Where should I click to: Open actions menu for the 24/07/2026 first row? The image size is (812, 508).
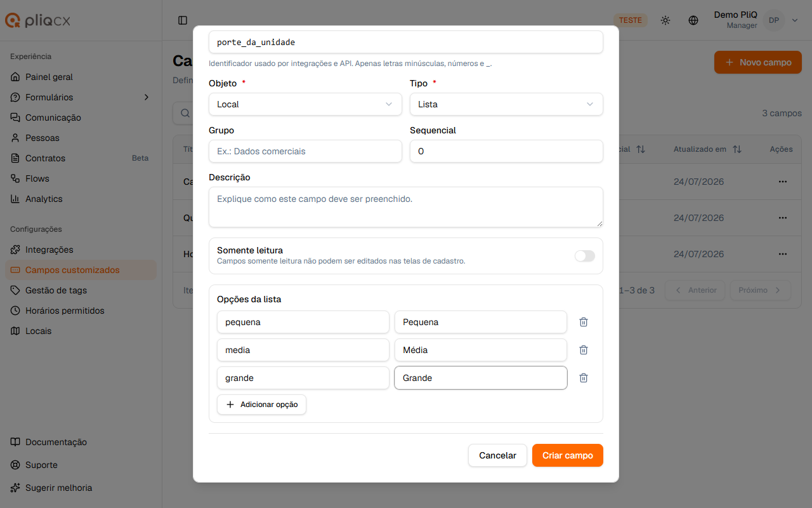click(x=782, y=182)
